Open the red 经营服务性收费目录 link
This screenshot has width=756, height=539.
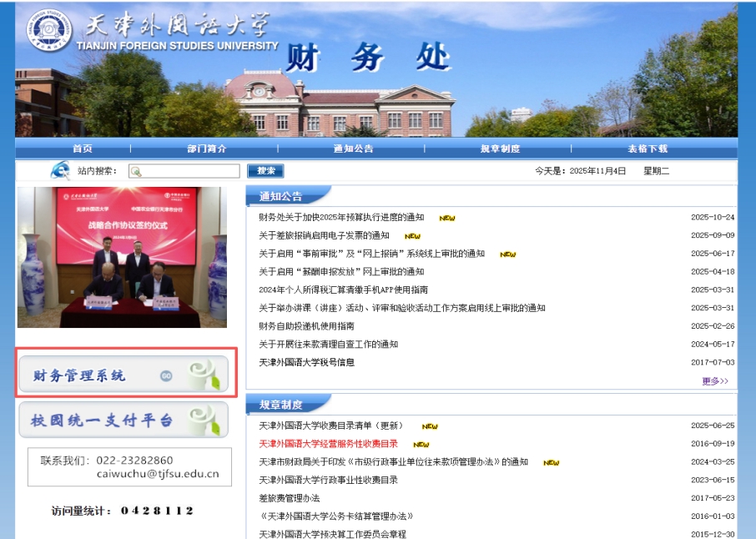pos(328,444)
